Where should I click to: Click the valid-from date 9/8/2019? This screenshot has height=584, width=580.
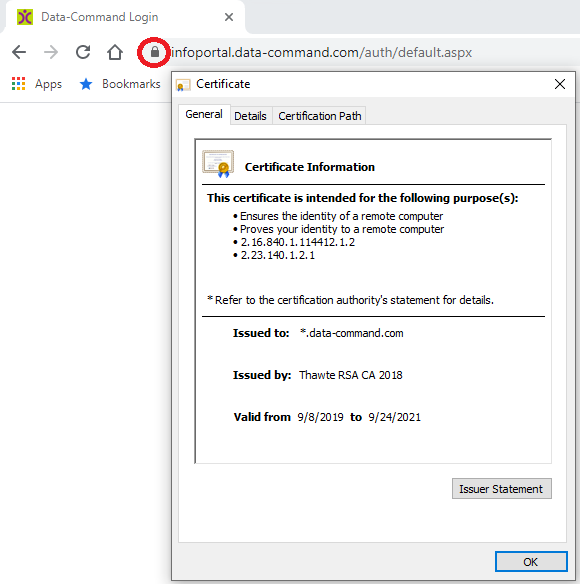click(x=320, y=417)
